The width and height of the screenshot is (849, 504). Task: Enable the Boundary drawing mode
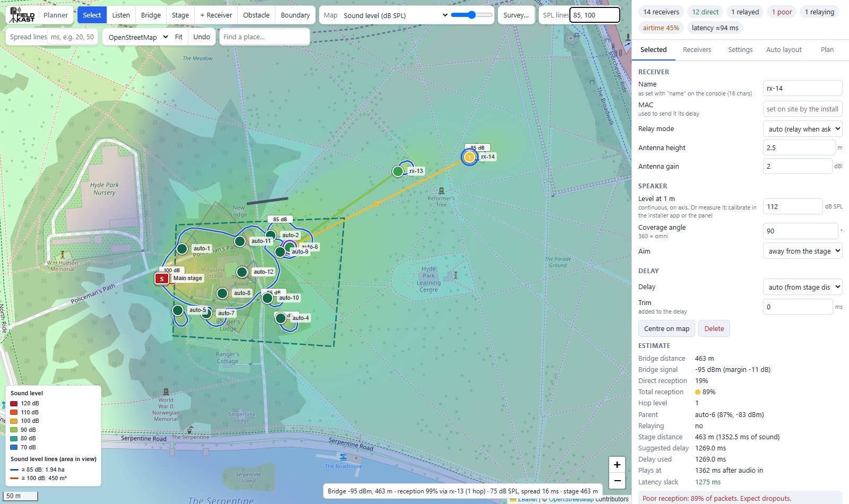[x=296, y=15]
